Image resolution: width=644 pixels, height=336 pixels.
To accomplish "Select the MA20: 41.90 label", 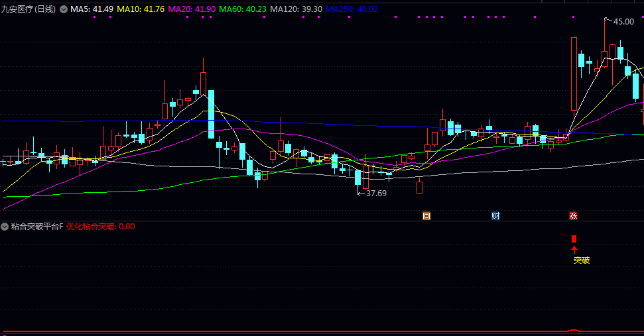I will coord(192,9).
